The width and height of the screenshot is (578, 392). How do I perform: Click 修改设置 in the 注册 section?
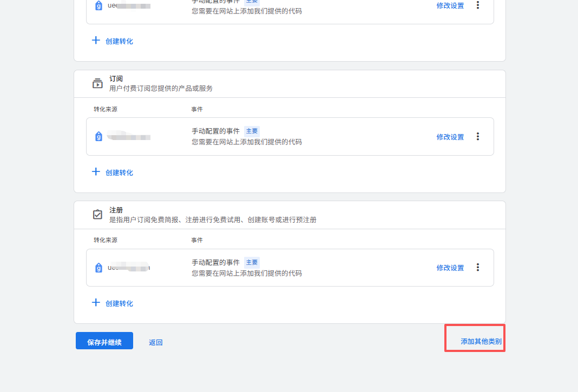[450, 268]
